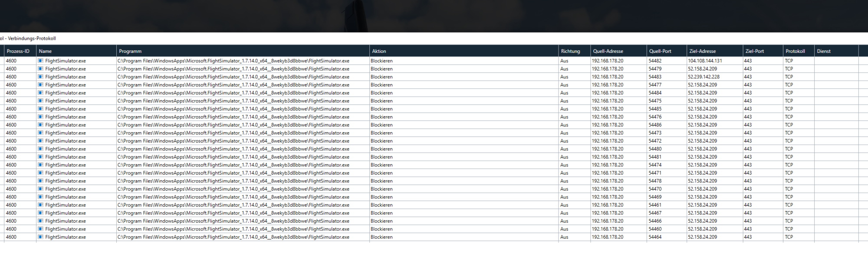Sort by the Ziel-Adresse column header
Screen dimensions: 868x260
pyautogui.click(x=715, y=51)
